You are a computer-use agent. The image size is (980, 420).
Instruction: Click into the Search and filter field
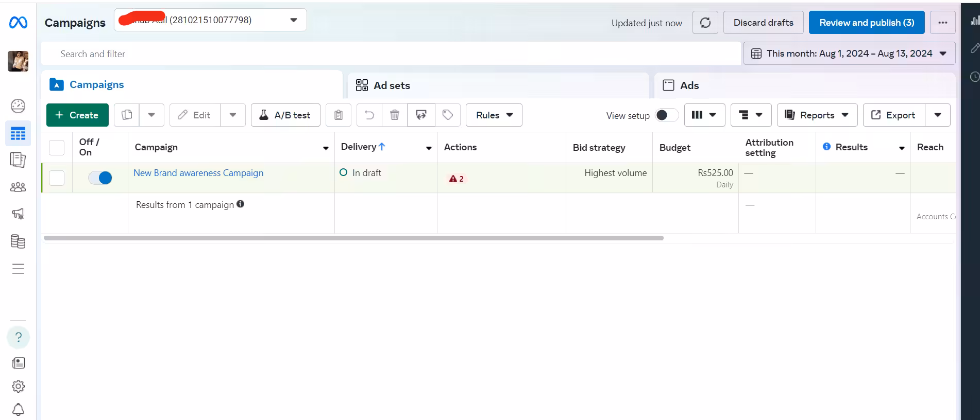[391, 54]
